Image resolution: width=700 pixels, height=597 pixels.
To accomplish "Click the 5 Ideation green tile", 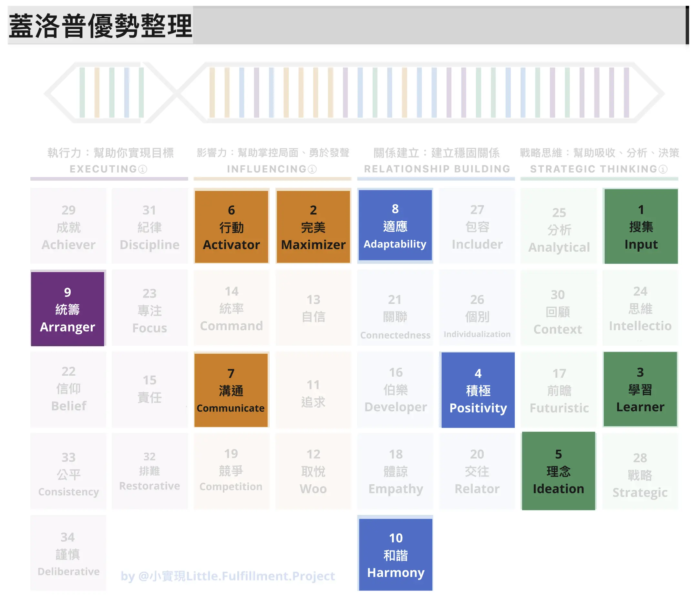I will click(x=559, y=471).
